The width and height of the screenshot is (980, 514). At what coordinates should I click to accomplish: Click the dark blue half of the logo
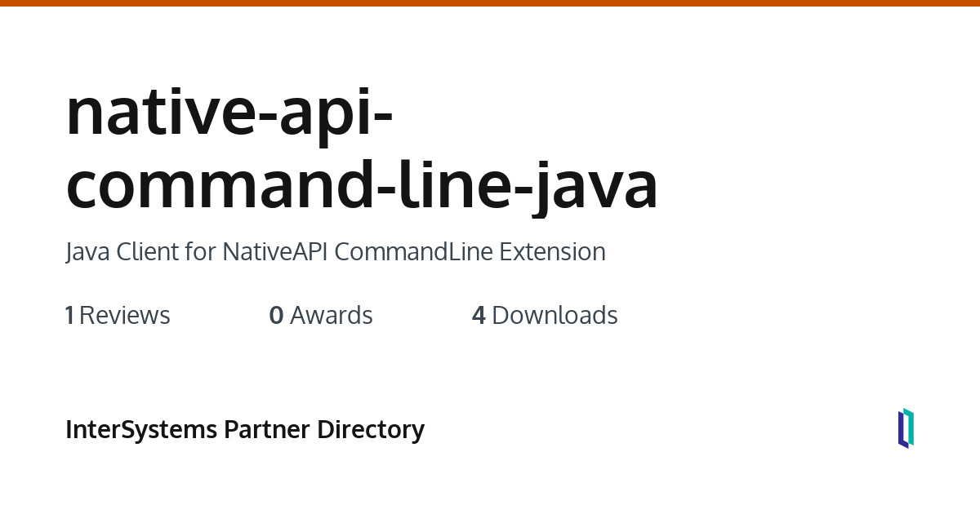pos(902,431)
